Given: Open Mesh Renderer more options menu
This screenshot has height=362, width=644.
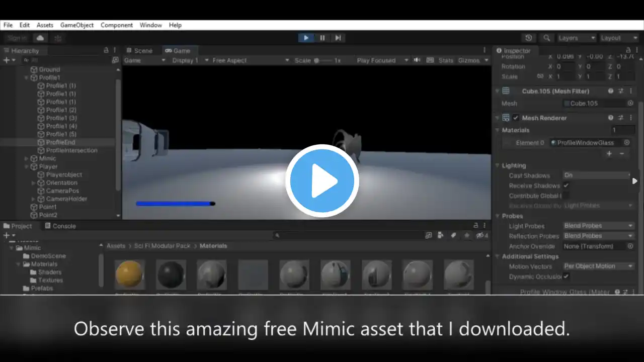Looking at the screenshot, I should pos(630,118).
